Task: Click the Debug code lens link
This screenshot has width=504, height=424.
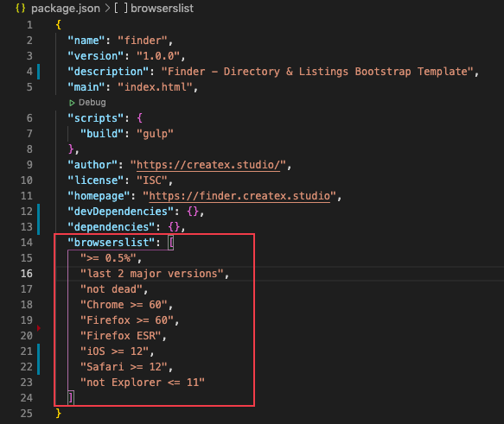Action: coord(93,103)
